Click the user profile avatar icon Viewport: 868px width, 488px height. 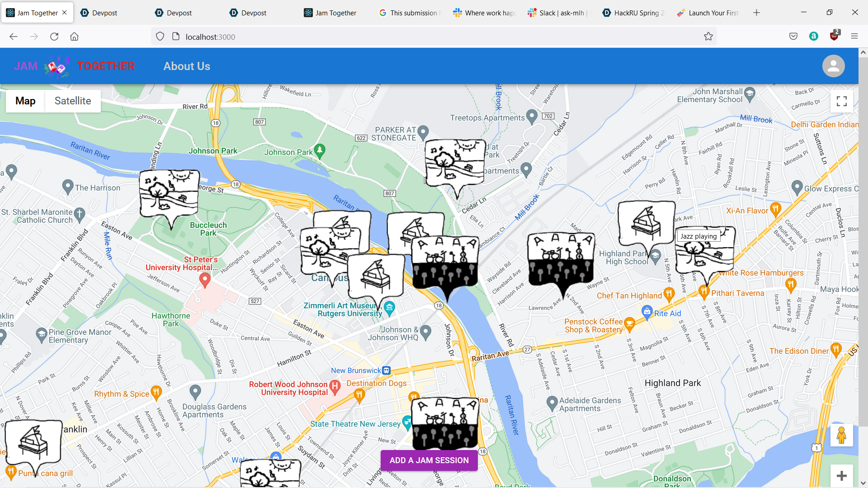coord(833,66)
